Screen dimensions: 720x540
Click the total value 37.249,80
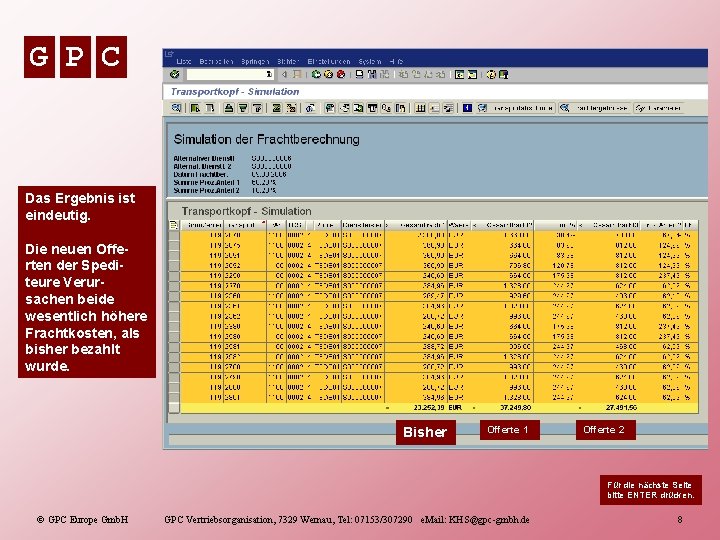pyautogui.click(x=515, y=407)
